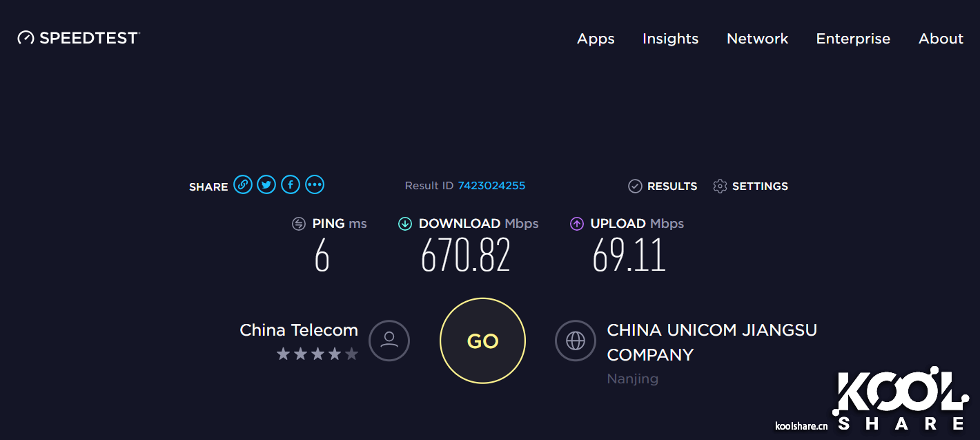The width and height of the screenshot is (980, 440).
Task: Open the Settings gear icon
Action: click(720, 186)
